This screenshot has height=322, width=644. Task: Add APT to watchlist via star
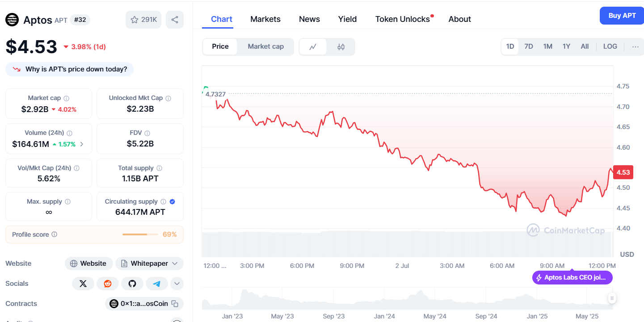[x=143, y=20]
